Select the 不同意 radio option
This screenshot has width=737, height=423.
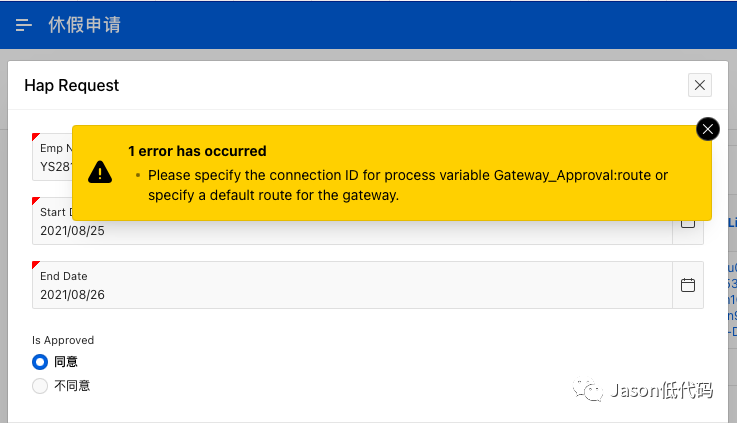tap(40, 386)
